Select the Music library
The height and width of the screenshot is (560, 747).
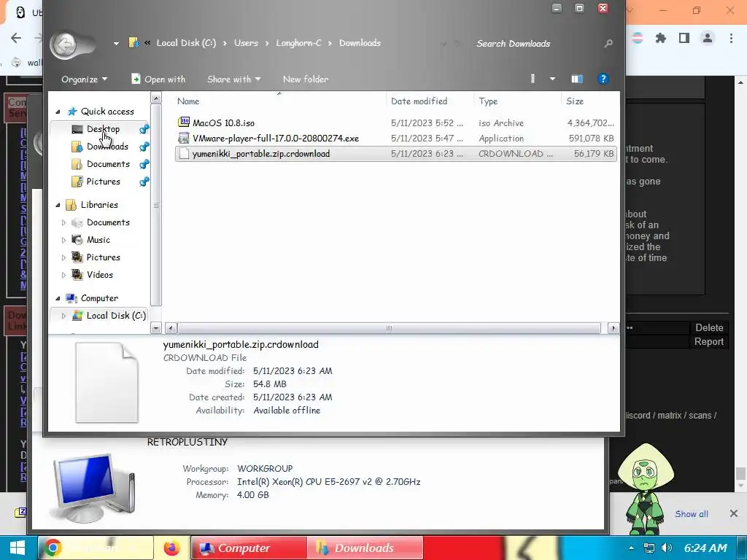[98, 239]
